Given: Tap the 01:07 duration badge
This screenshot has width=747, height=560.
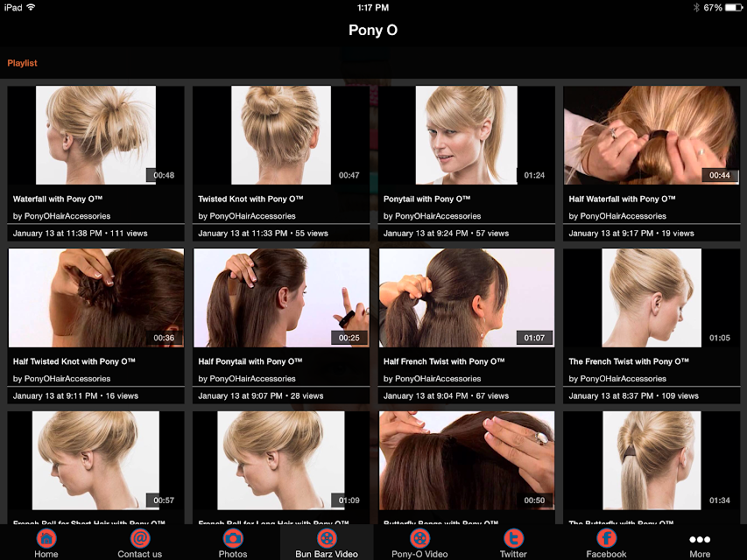Looking at the screenshot, I should coord(534,338).
